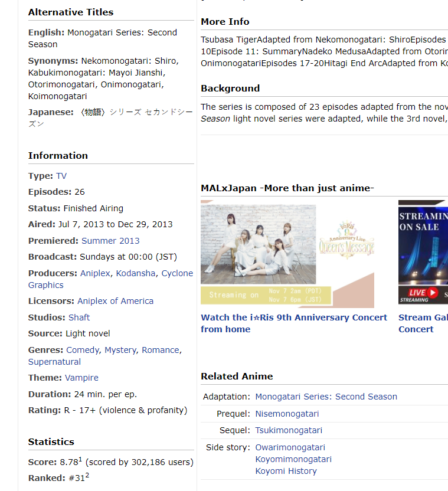Select Kodansha in Producers
This screenshot has height=491, width=448.
click(x=136, y=273)
